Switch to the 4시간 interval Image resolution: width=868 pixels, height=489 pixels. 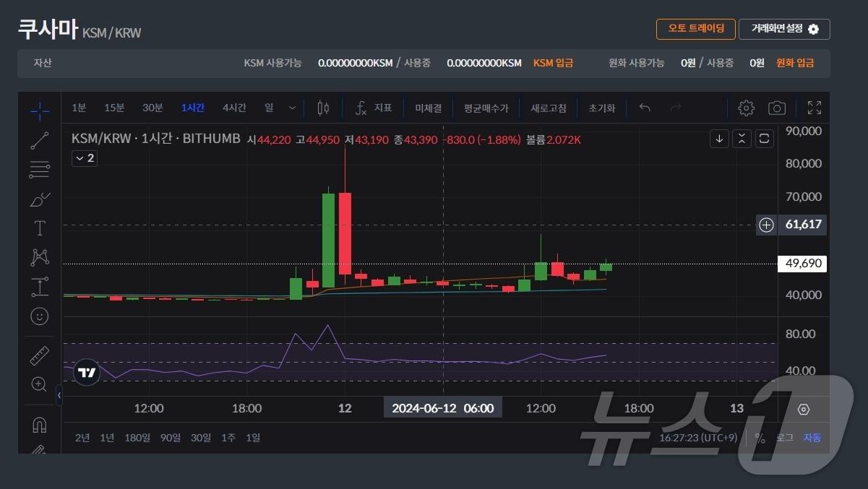point(234,108)
